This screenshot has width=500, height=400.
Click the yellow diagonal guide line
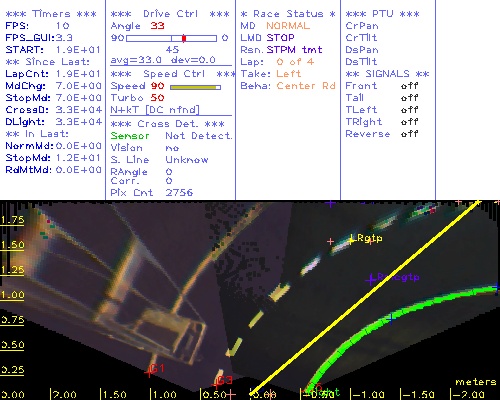click(x=364, y=297)
